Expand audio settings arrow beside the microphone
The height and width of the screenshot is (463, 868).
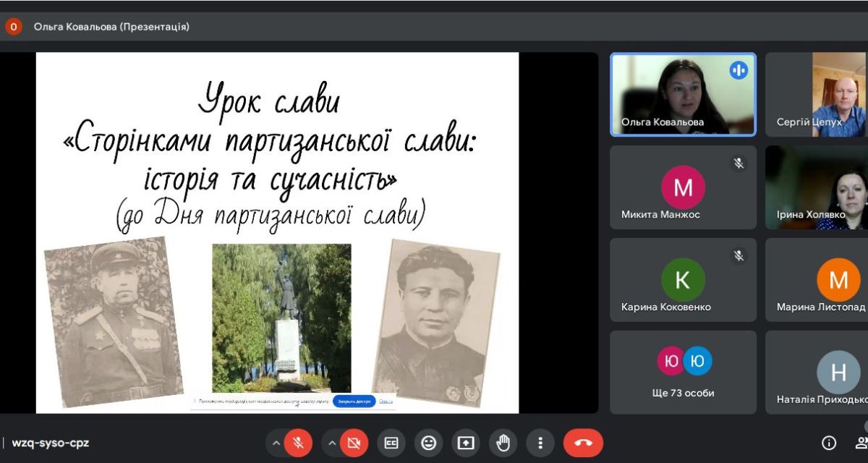(276, 443)
